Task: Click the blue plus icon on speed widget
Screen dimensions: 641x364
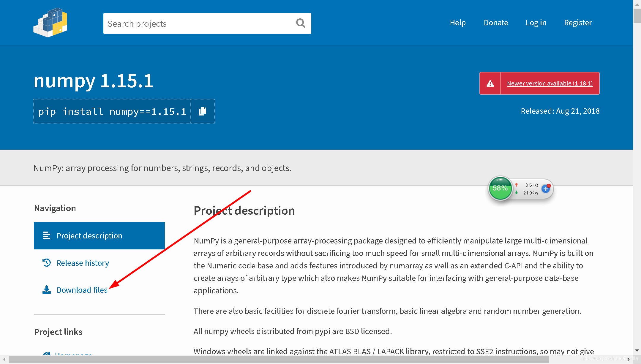Action: pyautogui.click(x=546, y=189)
